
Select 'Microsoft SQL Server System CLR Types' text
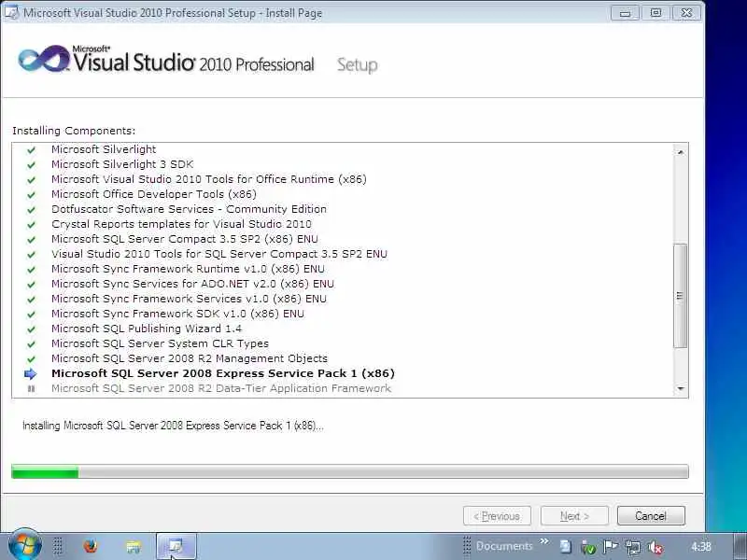tap(160, 343)
